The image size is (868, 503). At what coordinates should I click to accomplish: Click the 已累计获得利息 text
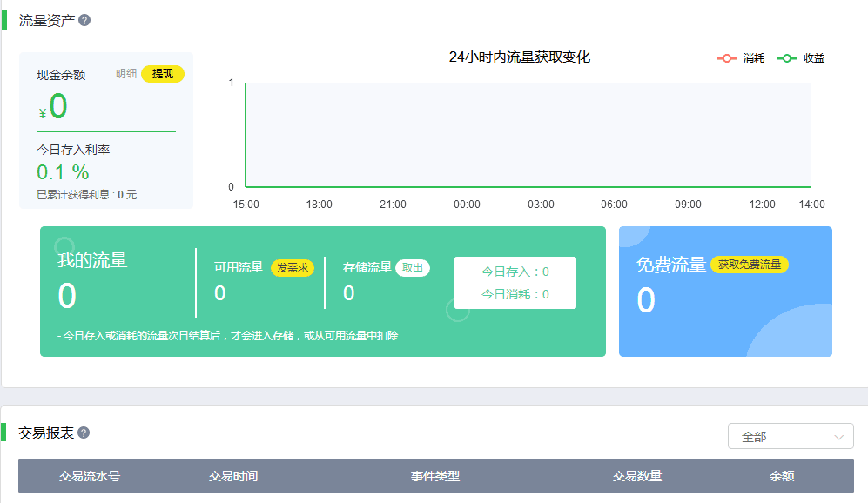pyautogui.click(x=86, y=195)
